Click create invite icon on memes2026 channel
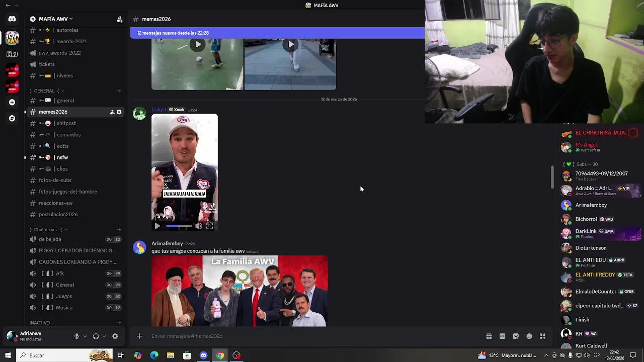644x362 pixels. pos(112,112)
